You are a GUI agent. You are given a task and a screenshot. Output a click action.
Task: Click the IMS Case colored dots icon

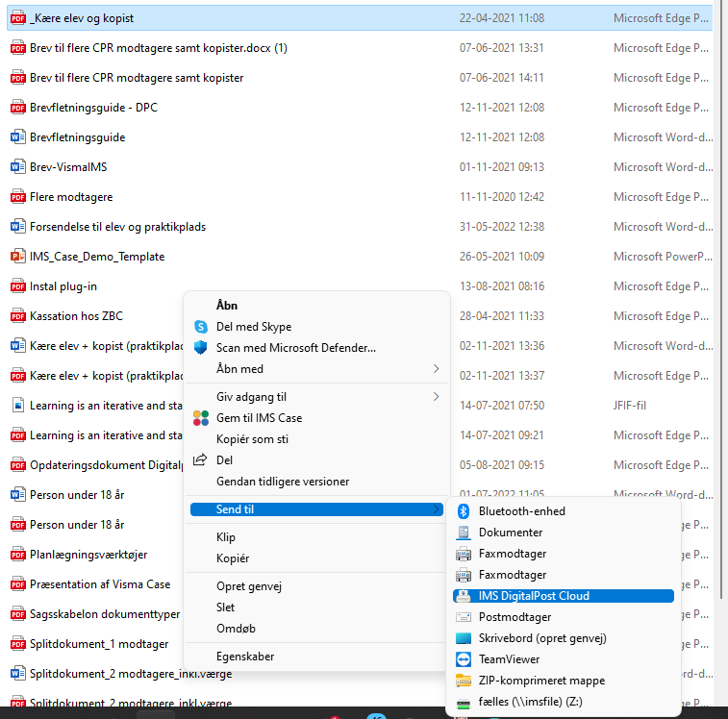coord(201,418)
